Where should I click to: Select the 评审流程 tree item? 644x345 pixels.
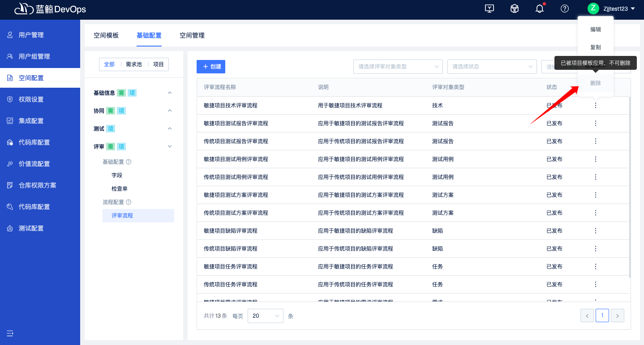click(138, 216)
